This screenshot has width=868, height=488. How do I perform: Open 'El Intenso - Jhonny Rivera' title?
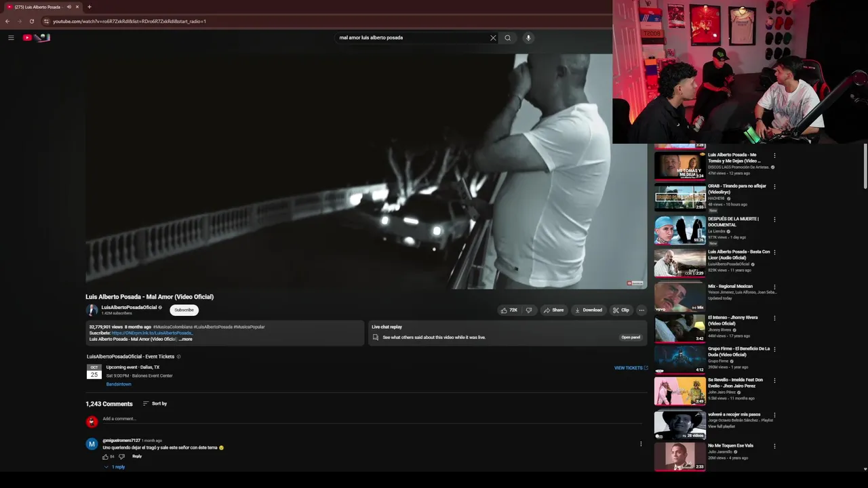tap(732, 321)
